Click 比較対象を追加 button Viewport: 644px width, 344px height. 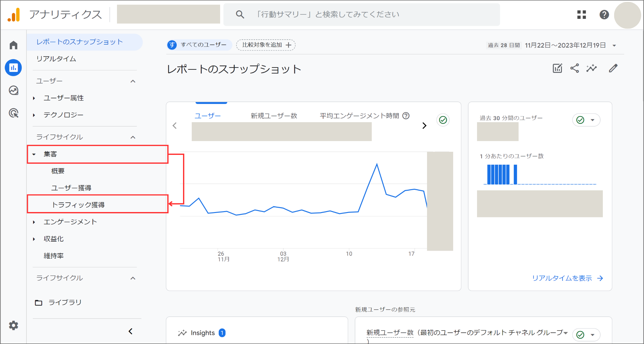point(266,45)
